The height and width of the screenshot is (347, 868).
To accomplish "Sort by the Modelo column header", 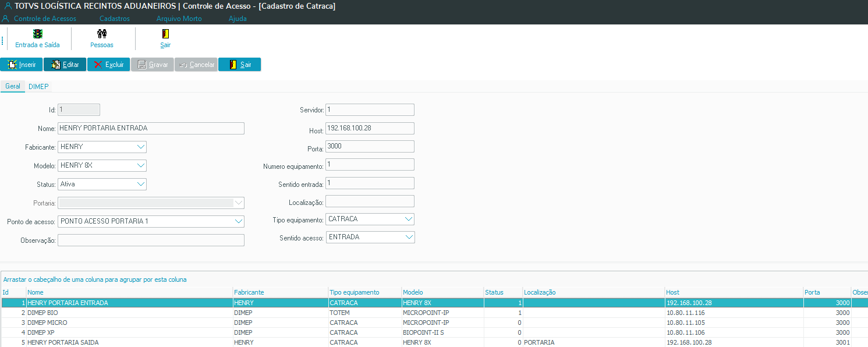I will [442, 292].
